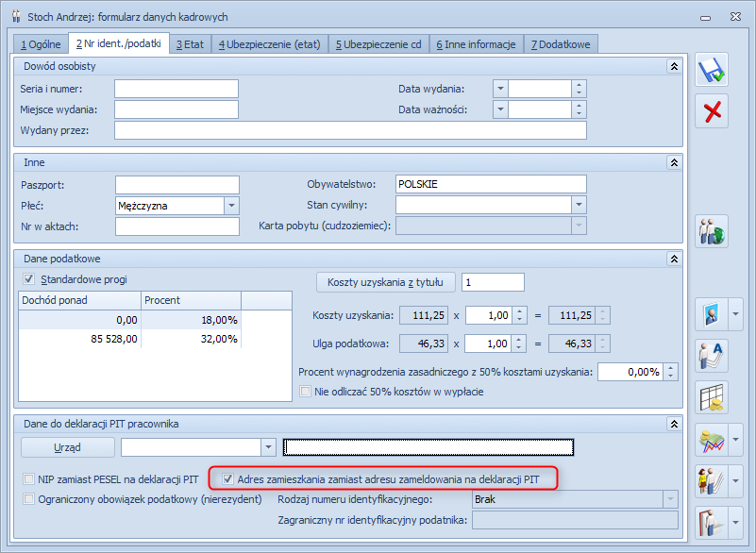Uncheck the Standardowe progi checkbox

pyautogui.click(x=28, y=278)
